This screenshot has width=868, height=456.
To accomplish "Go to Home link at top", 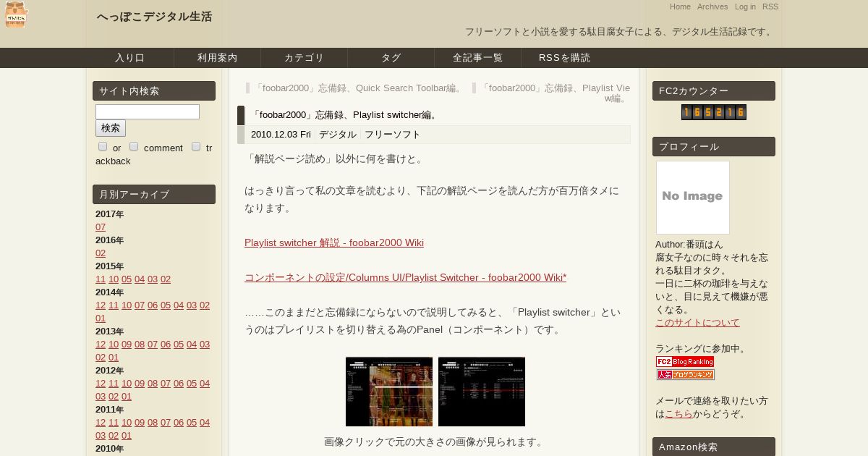I will pyautogui.click(x=680, y=7).
